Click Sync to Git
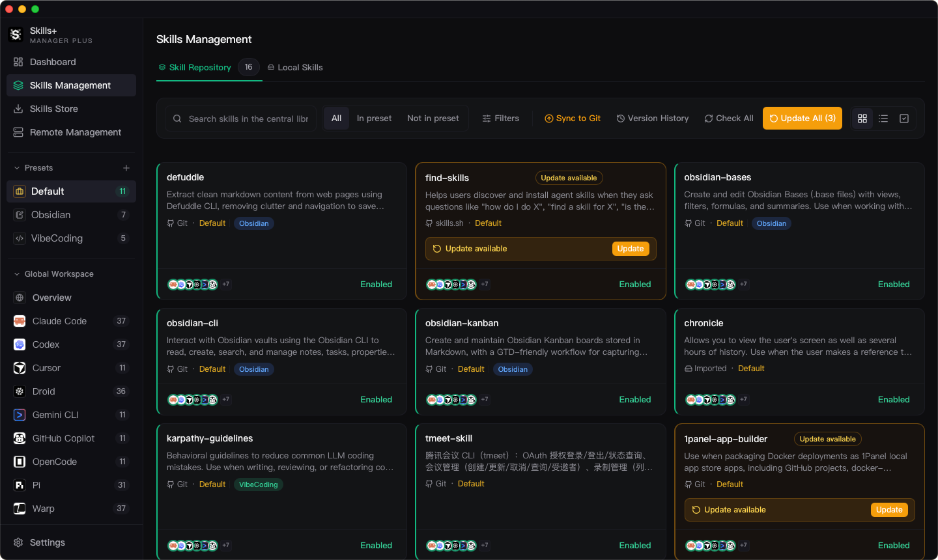Image resolution: width=938 pixels, height=560 pixels. click(x=573, y=119)
